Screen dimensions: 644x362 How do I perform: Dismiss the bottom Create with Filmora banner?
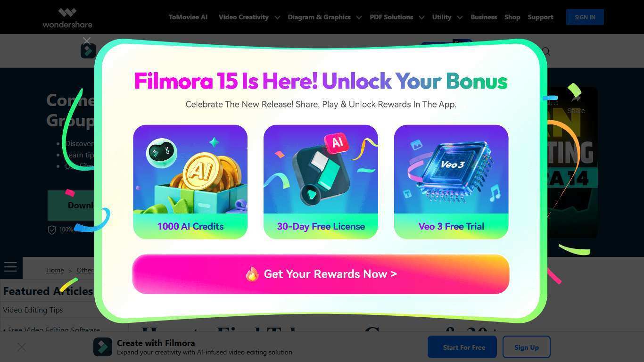coord(22,347)
